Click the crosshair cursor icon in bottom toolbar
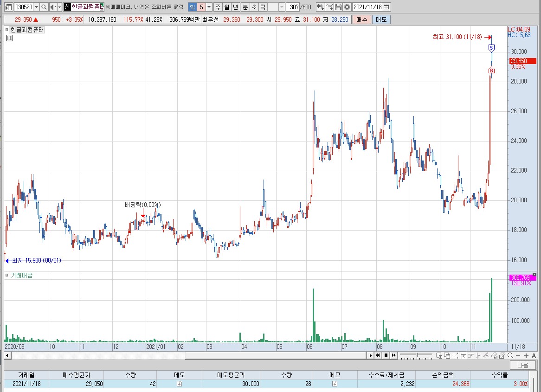 click(x=464, y=356)
